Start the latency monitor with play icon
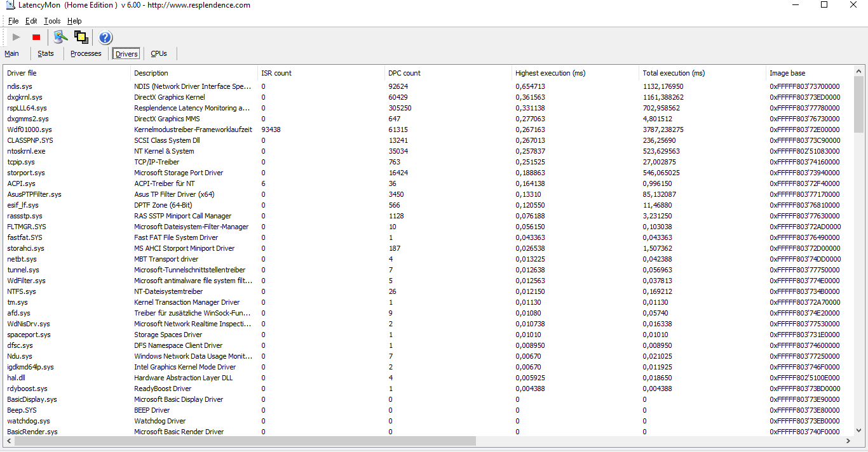 tap(17, 37)
